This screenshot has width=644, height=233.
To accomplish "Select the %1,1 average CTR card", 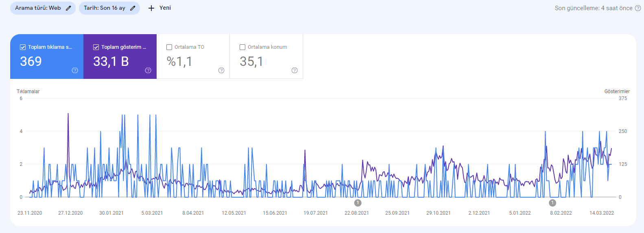I will 193,57.
